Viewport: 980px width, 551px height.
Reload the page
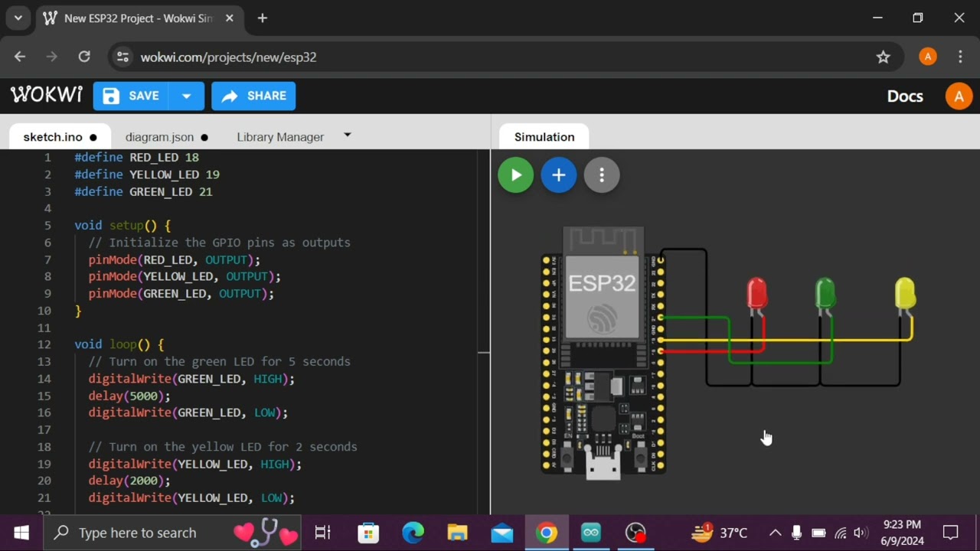click(x=84, y=57)
